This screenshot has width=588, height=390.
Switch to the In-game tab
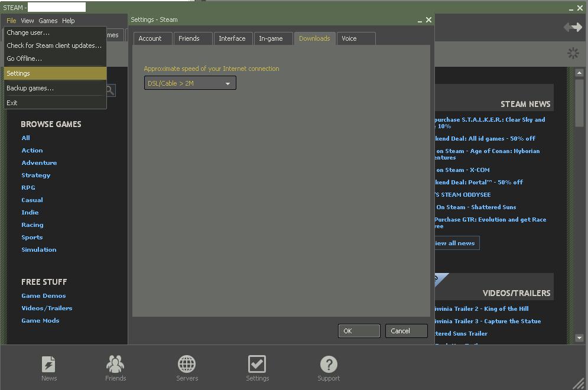274,38
